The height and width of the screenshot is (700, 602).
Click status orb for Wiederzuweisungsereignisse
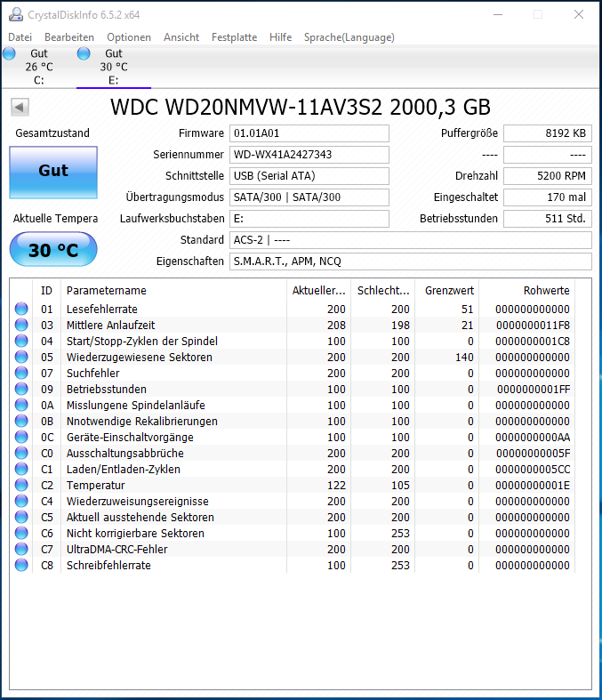pyautogui.click(x=21, y=501)
